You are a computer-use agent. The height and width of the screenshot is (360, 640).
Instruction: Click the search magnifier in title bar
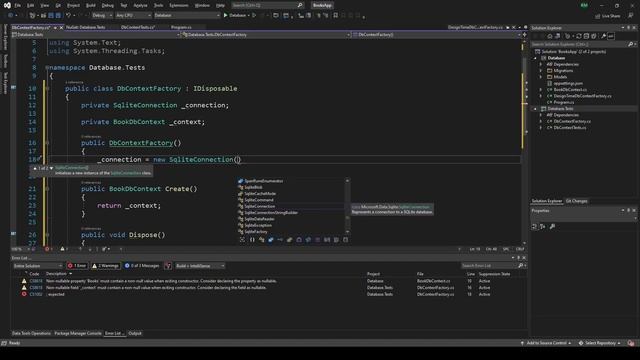coord(300,5)
